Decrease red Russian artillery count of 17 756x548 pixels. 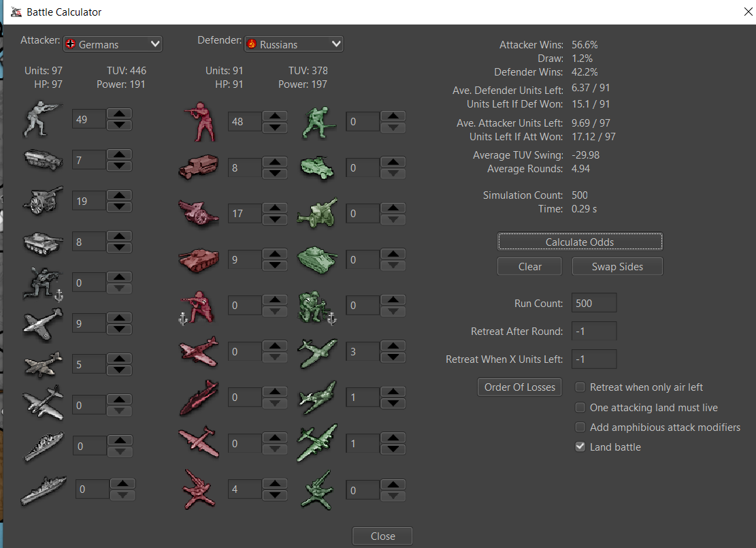[275, 220]
